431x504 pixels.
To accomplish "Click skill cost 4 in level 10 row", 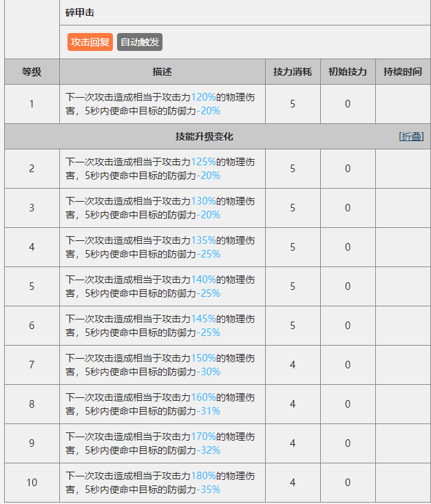I will point(293,483).
